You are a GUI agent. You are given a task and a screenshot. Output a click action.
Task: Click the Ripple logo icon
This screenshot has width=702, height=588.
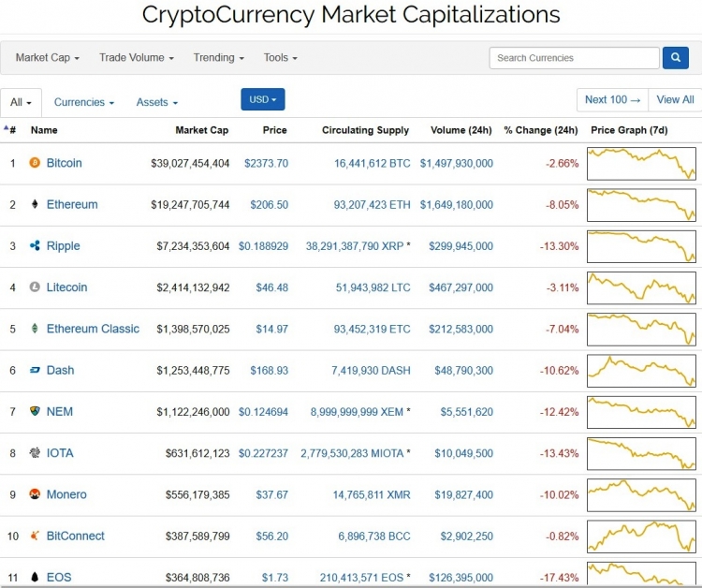(35, 245)
